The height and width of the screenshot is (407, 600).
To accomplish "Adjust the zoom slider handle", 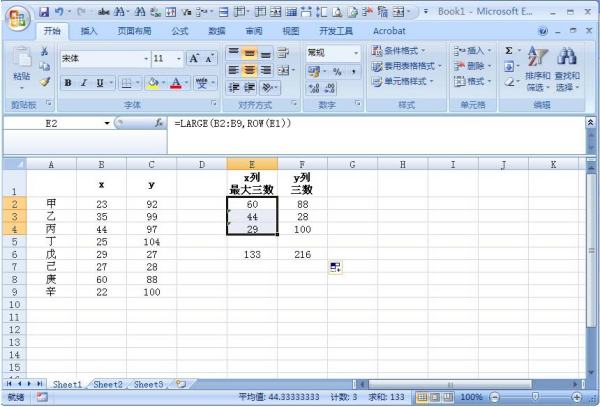I will (x=536, y=397).
